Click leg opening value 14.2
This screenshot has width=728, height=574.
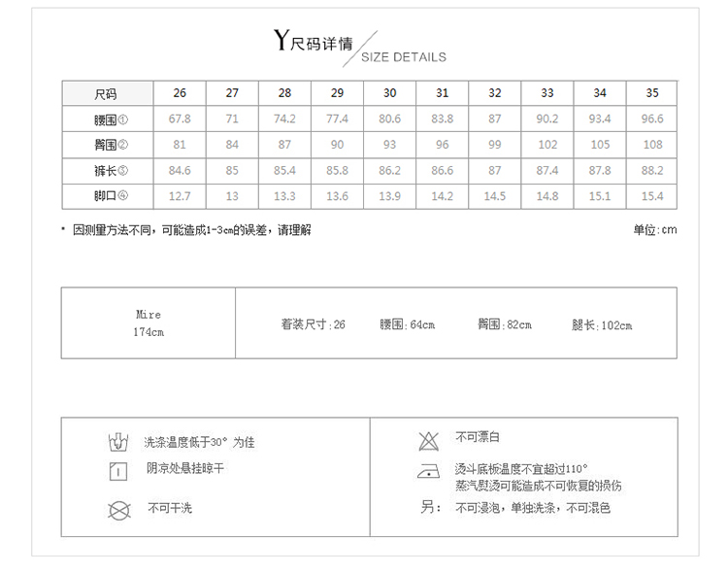point(442,196)
